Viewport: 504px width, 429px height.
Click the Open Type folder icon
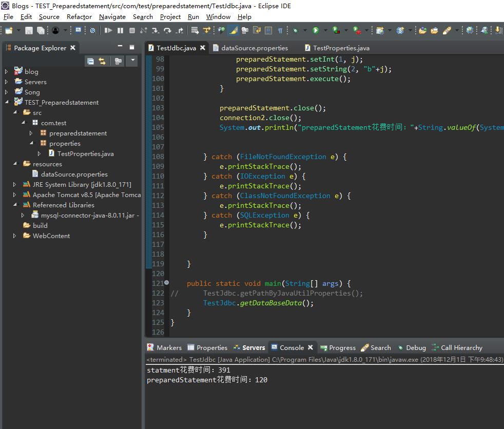(422, 30)
